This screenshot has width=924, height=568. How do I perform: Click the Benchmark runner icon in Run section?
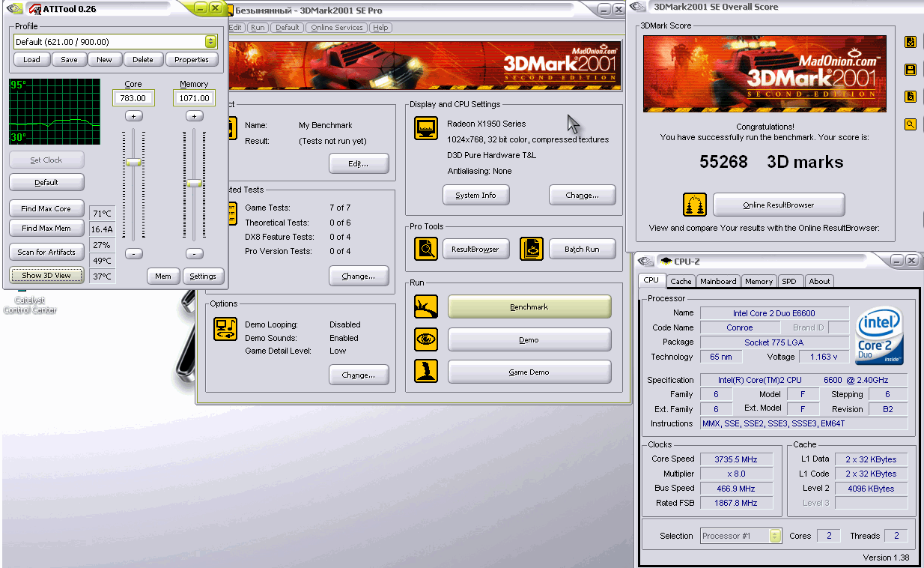[x=426, y=306]
